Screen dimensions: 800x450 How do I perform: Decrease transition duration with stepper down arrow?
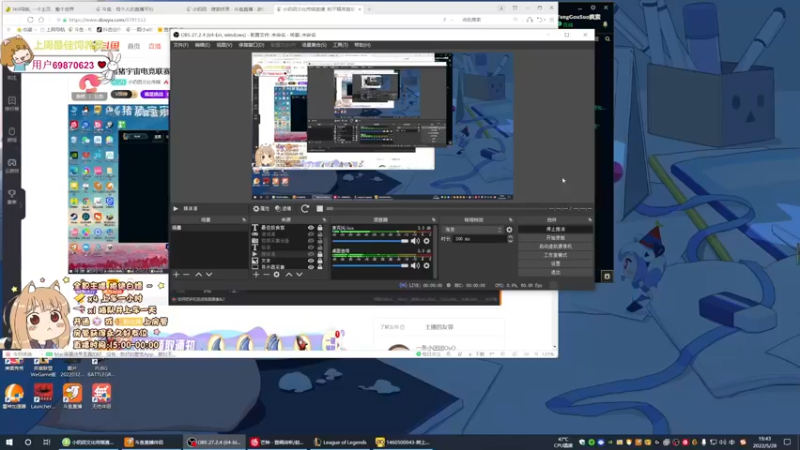click(x=510, y=241)
